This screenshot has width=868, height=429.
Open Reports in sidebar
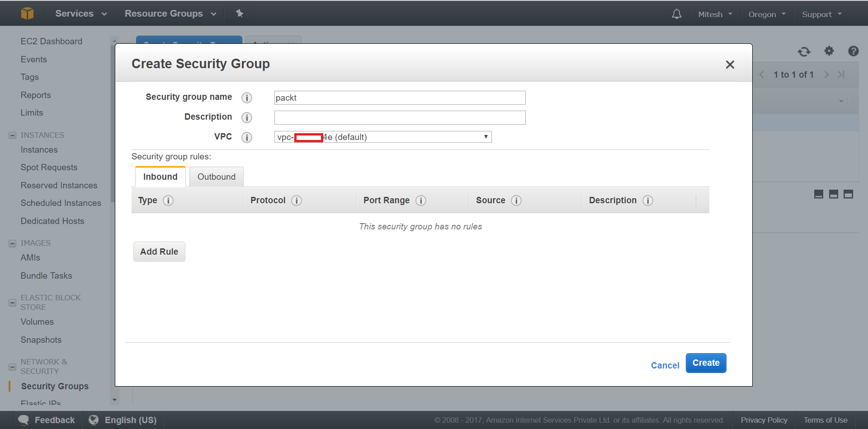click(x=36, y=95)
